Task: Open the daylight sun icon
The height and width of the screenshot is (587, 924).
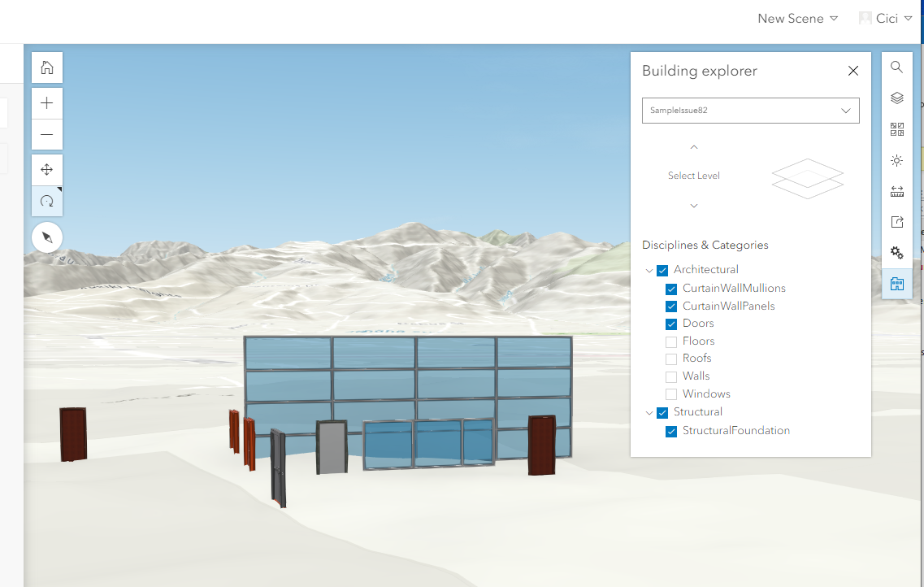Action: tap(896, 160)
